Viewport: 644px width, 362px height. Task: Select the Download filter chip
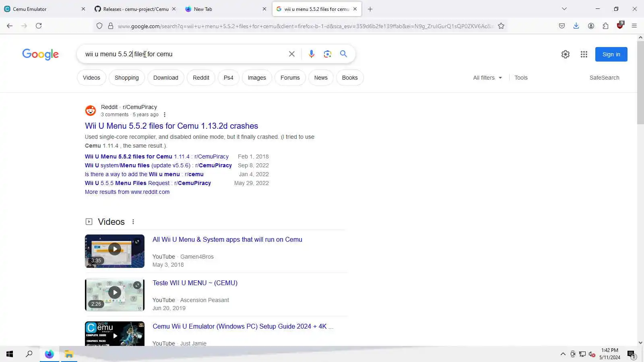[x=165, y=78]
